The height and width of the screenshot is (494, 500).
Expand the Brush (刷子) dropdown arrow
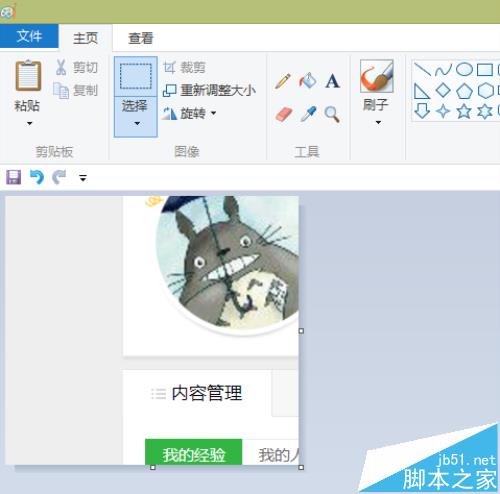[x=378, y=122]
